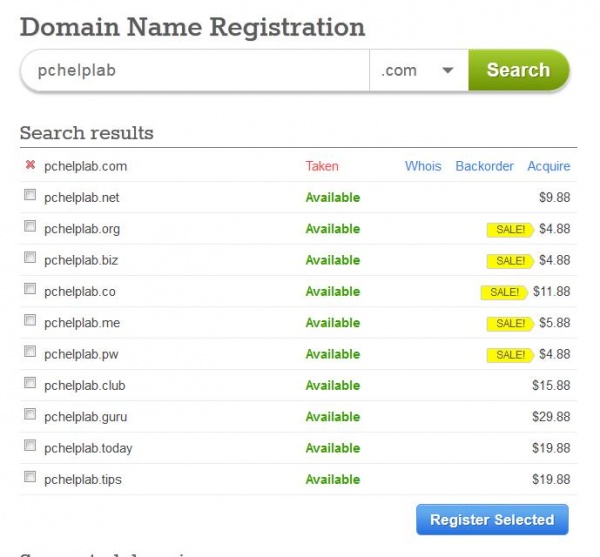Open the Whois link for pchelplab.com
The height and width of the screenshot is (557, 600).
click(423, 166)
